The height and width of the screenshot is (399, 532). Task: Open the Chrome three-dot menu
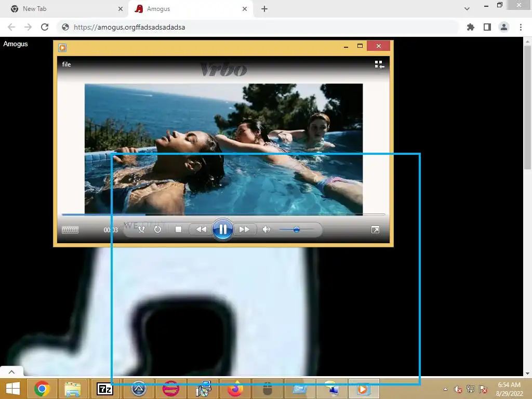(521, 27)
